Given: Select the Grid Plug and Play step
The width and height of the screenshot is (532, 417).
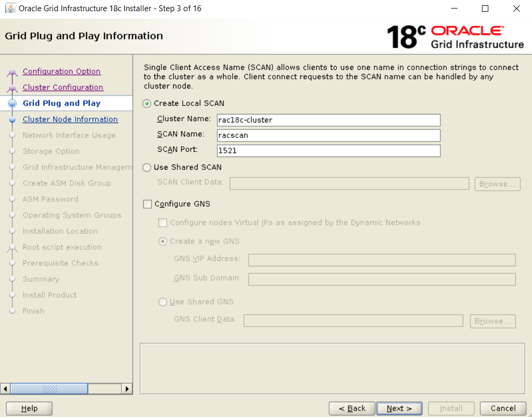Looking at the screenshot, I should [x=61, y=103].
